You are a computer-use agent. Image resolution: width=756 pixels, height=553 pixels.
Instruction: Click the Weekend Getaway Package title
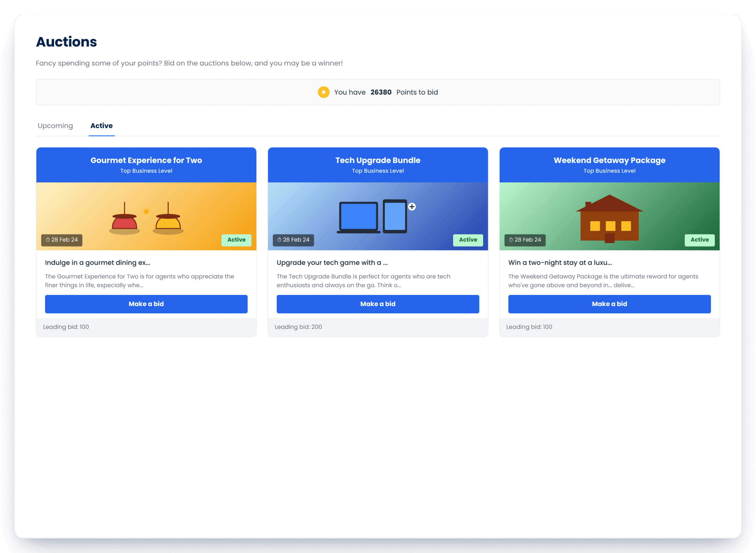[609, 160]
